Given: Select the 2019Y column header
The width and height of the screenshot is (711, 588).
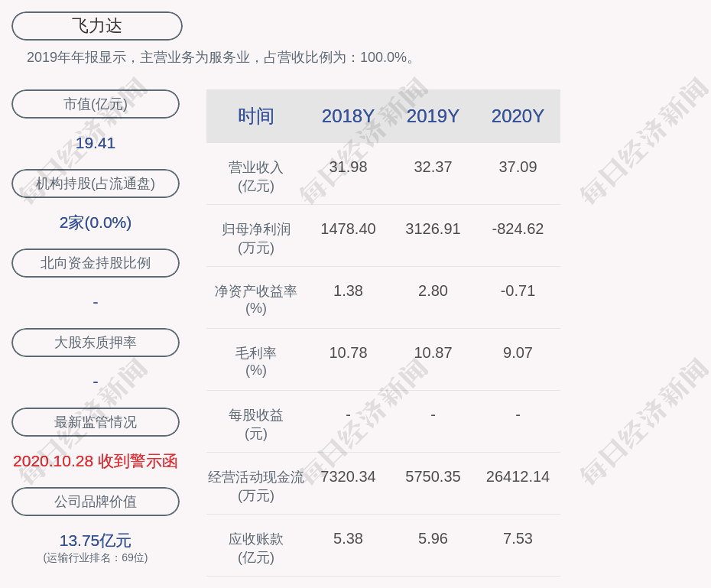Looking at the screenshot, I should tap(433, 116).
